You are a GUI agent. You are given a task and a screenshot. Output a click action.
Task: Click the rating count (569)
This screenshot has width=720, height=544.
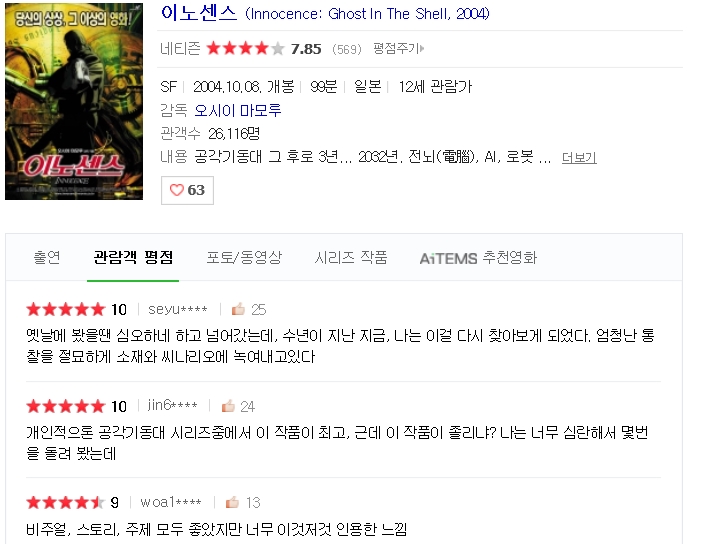[x=347, y=49]
